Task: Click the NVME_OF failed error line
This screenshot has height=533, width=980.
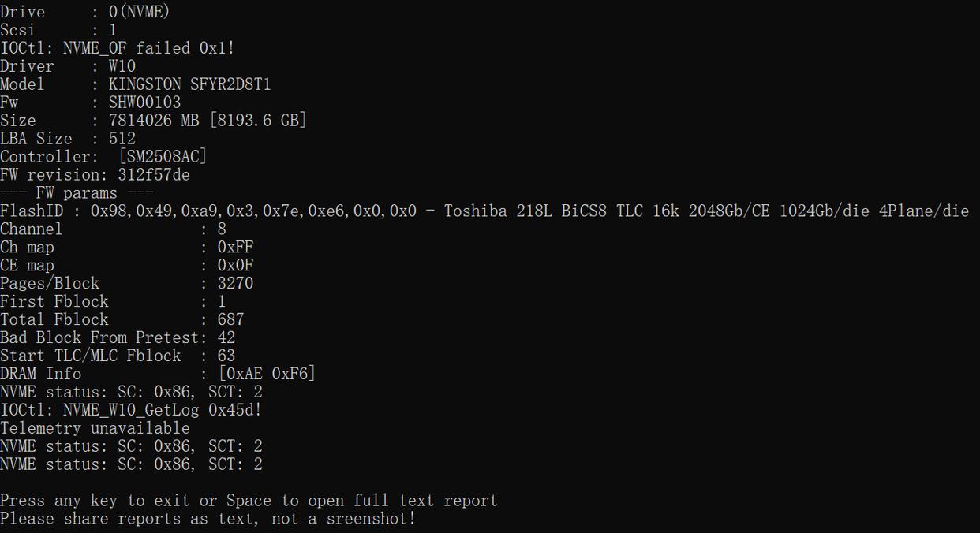Action: point(118,48)
